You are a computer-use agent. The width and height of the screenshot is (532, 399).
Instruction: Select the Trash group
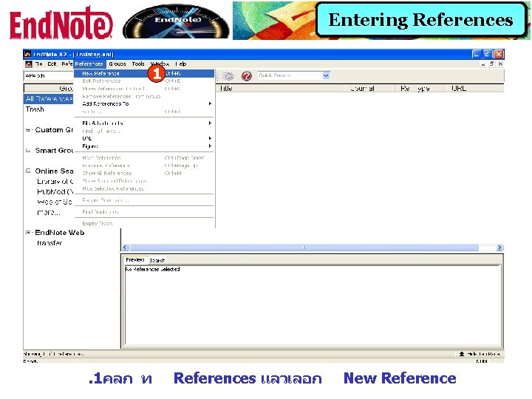tap(35, 109)
